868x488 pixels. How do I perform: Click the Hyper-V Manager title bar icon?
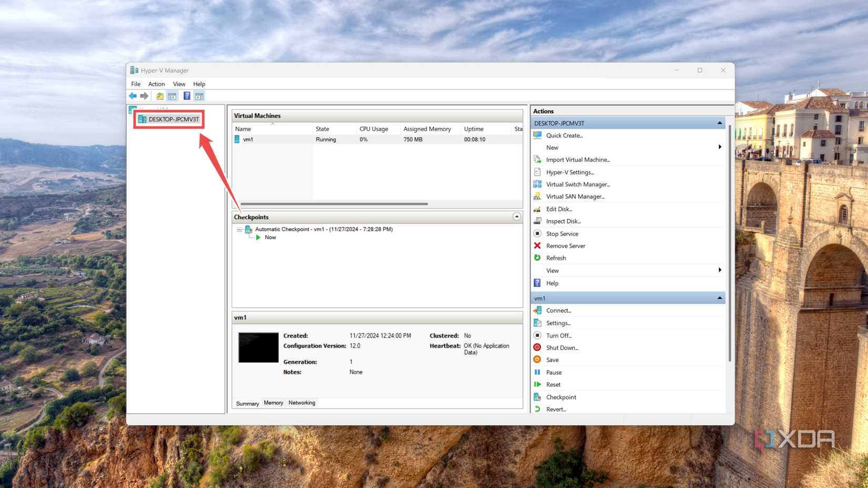[134, 70]
